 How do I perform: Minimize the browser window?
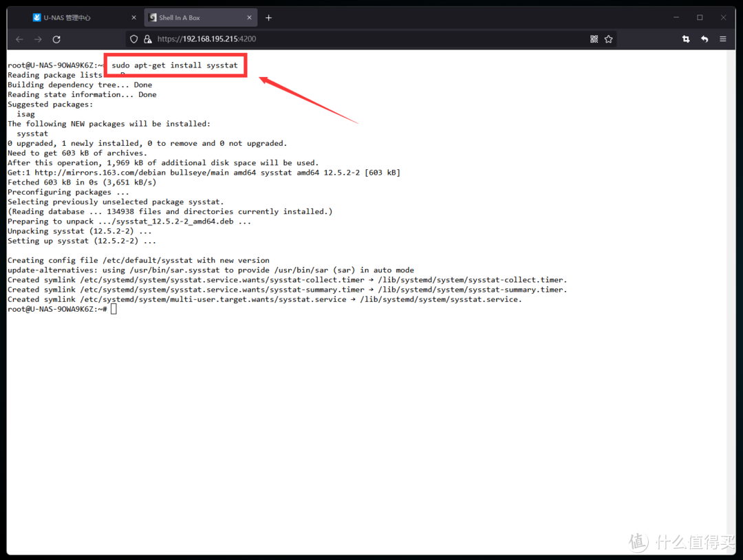(676, 17)
